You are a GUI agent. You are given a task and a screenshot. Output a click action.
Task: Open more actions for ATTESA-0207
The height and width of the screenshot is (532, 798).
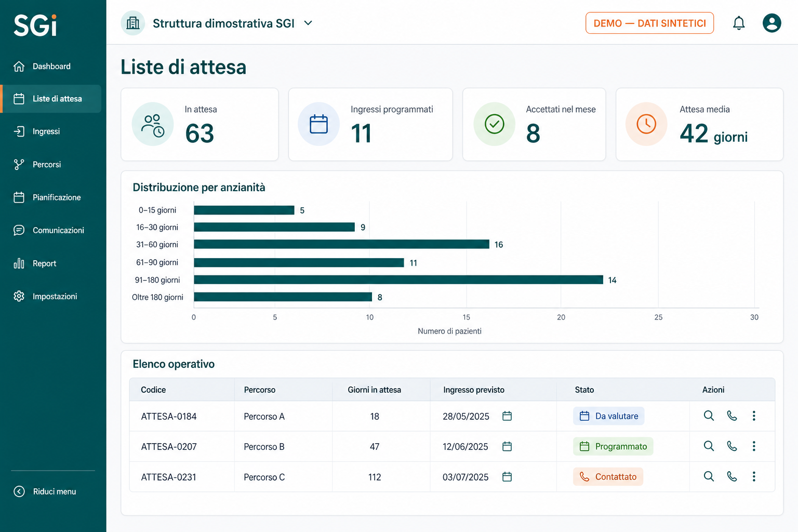(754, 446)
